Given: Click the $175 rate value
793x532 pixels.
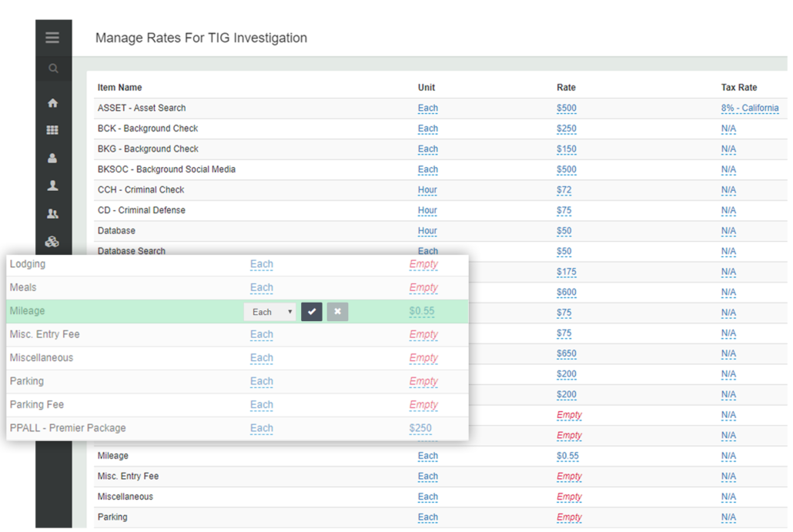Looking at the screenshot, I should click(567, 272).
